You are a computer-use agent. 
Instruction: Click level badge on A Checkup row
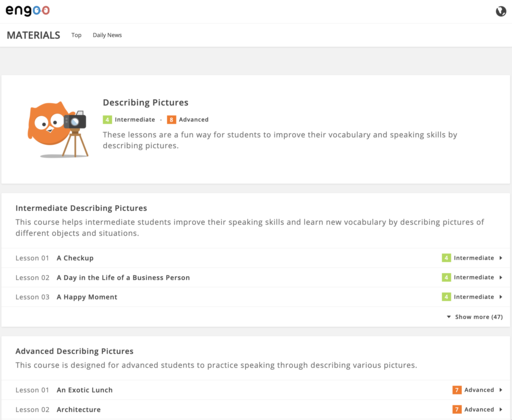tap(446, 258)
